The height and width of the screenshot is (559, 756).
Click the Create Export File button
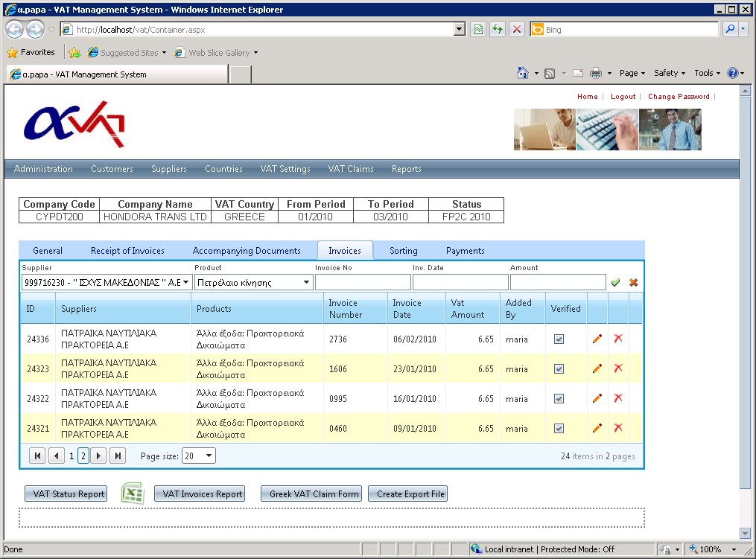coord(408,494)
